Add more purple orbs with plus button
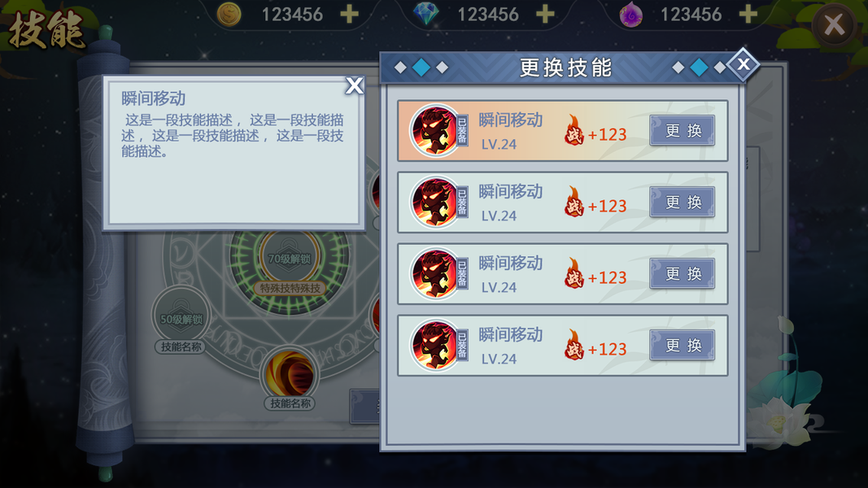Image resolution: width=868 pixels, height=488 pixels. tap(748, 15)
